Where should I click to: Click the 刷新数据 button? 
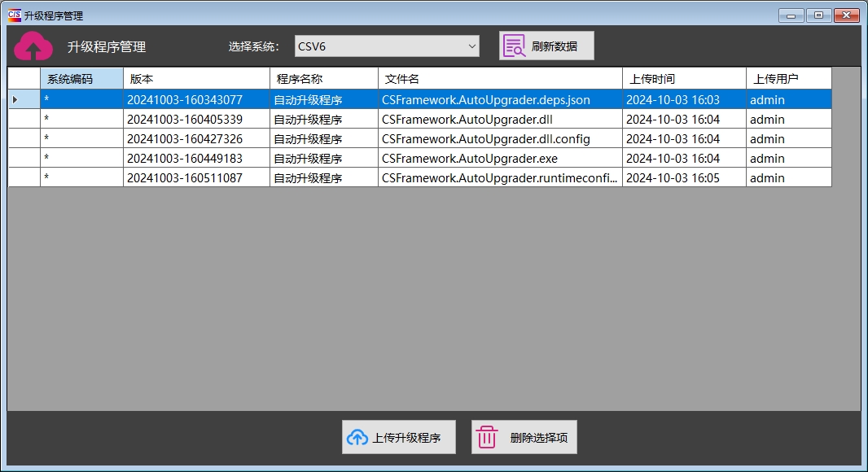[557, 46]
